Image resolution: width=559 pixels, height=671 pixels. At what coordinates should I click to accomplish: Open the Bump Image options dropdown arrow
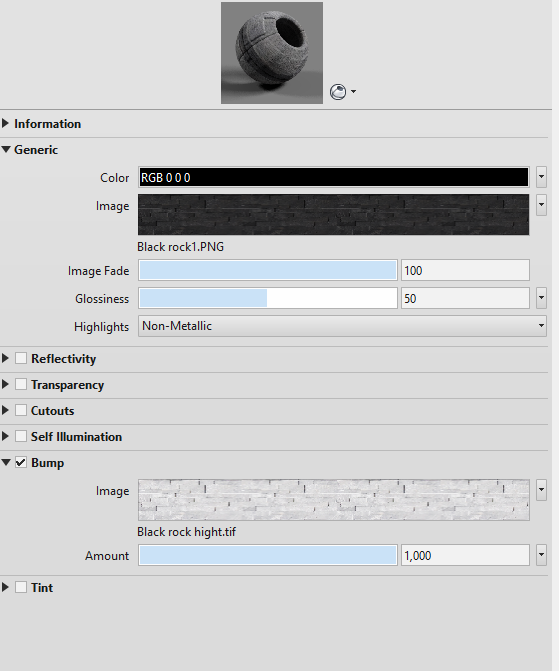[541, 490]
